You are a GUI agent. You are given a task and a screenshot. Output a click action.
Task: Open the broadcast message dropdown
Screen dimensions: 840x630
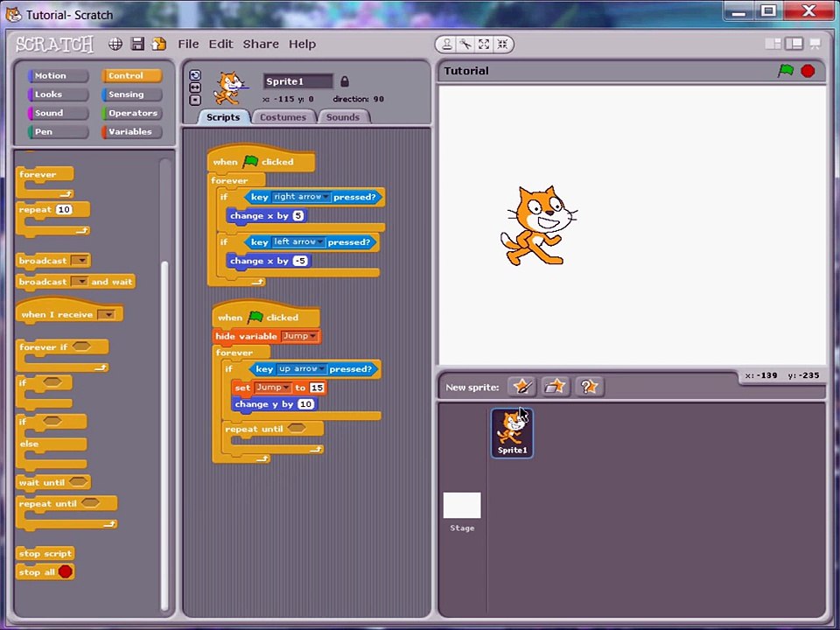point(80,261)
